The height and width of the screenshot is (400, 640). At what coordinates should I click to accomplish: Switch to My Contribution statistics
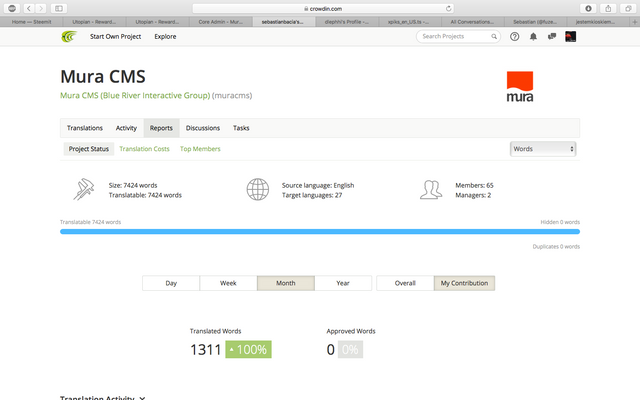464,283
